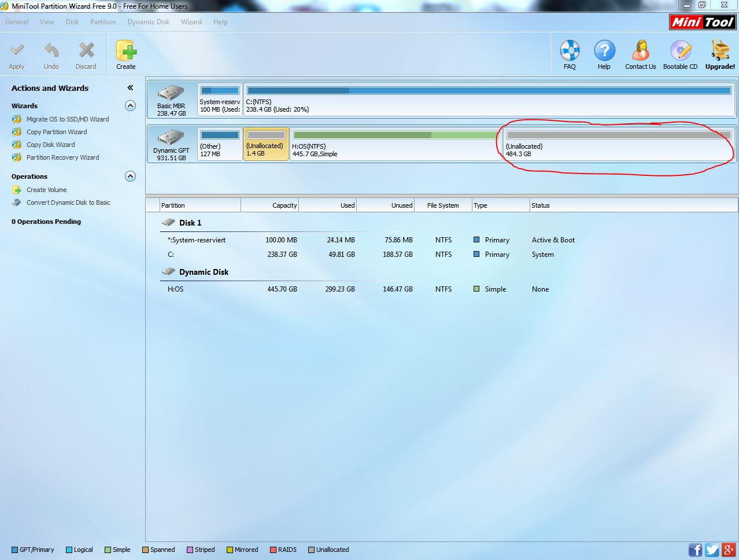The image size is (739, 560).
Task: Open the View menu
Action: [47, 22]
